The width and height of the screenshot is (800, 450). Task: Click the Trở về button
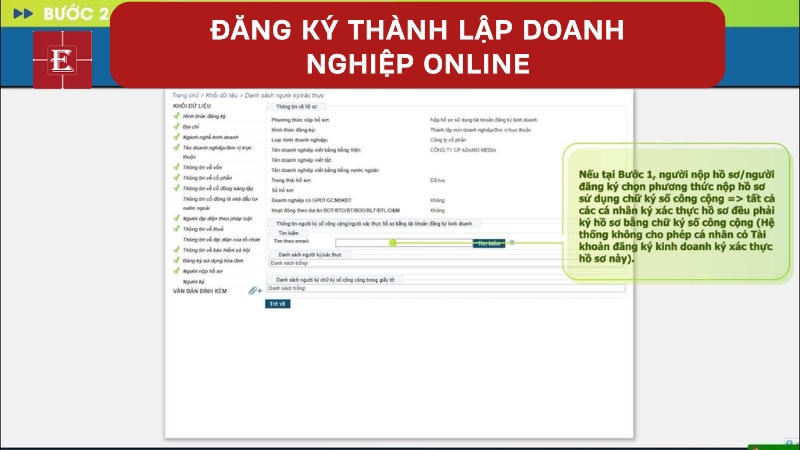278,304
